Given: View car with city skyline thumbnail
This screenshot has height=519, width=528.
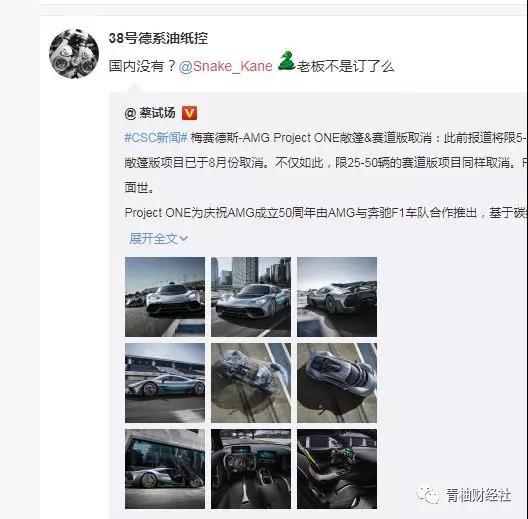Looking at the screenshot, I should (x=251, y=297).
